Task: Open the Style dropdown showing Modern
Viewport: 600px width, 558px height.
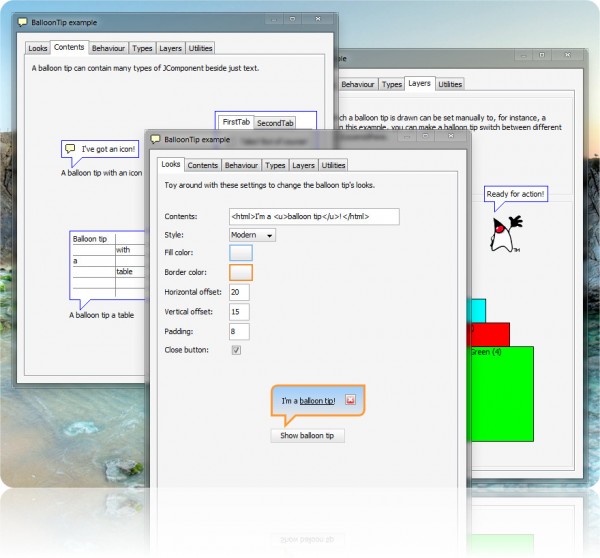Action: tap(252, 235)
